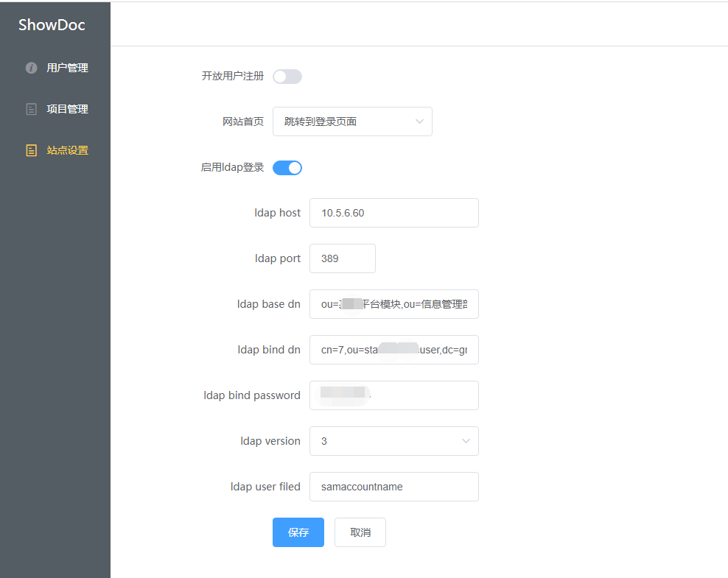This screenshot has height=578, width=728.
Task: Click the 取消 button
Action: pyautogui.click(x=360, y=532)
